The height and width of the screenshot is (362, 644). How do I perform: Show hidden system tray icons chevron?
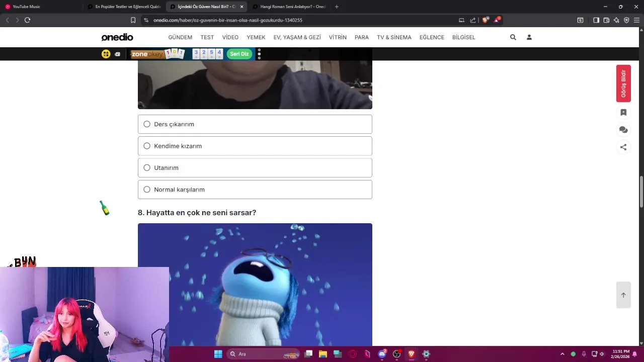click(x=562, y=354)
